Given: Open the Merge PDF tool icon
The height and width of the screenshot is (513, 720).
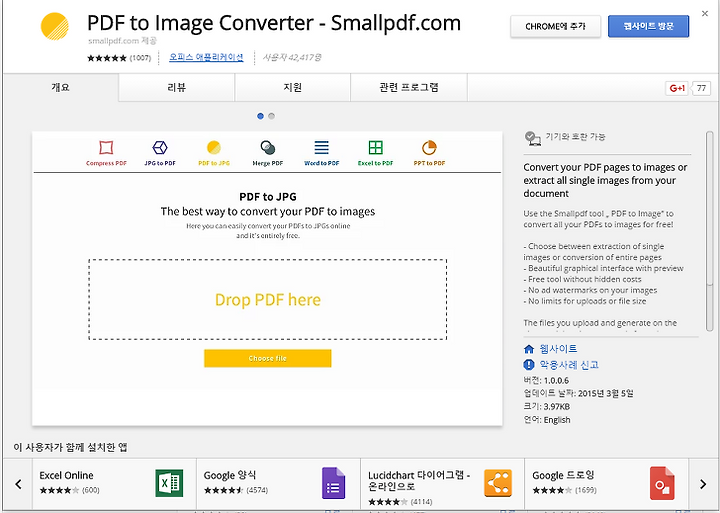Looking at the screenshot, I should coord(268,147).
